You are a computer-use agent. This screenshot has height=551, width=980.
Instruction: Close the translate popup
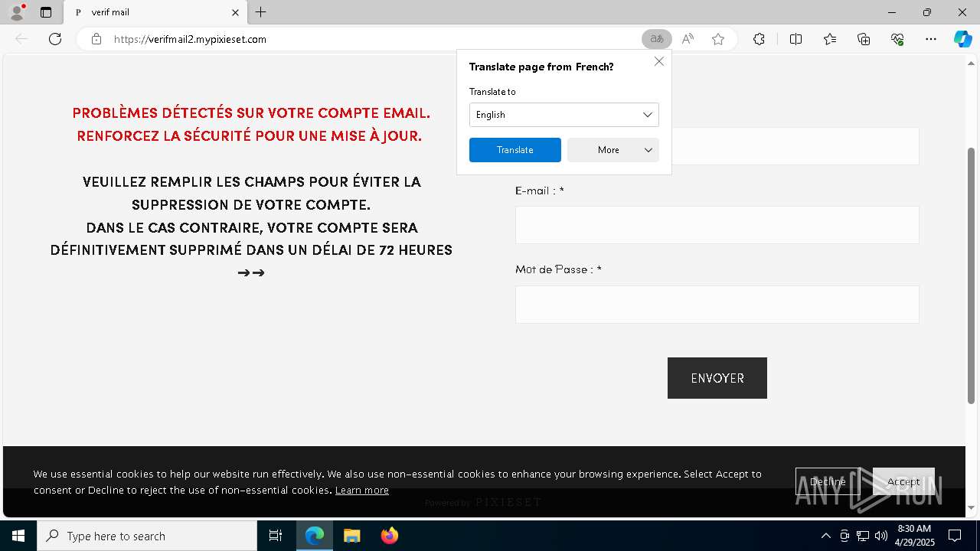click(x=658, y=61)
